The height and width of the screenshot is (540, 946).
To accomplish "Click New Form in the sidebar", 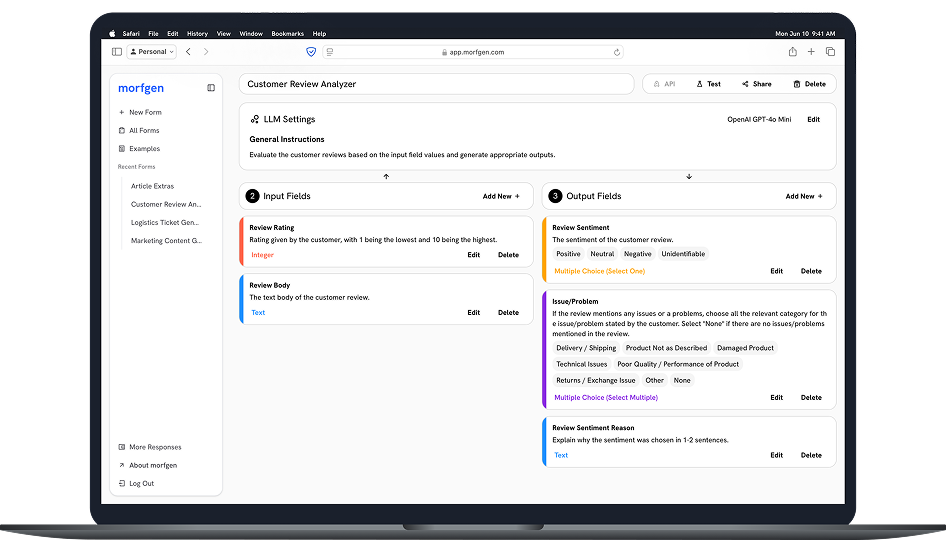I will pyautogui.click(x=140, y=112).
